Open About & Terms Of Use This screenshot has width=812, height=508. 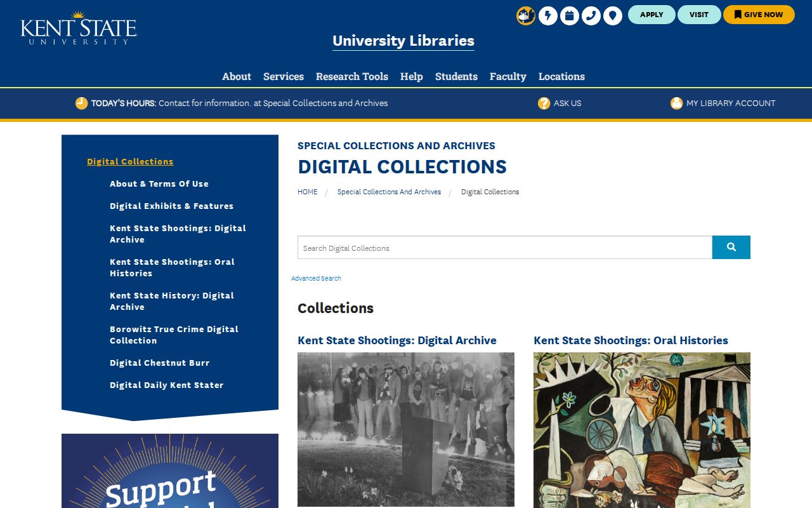point(159,184)
